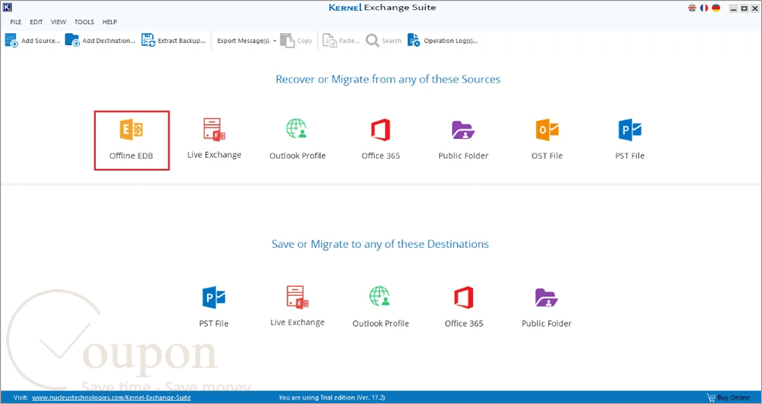Switch language to German flag
Screen dimensions: 762x404
pos(716,8)
